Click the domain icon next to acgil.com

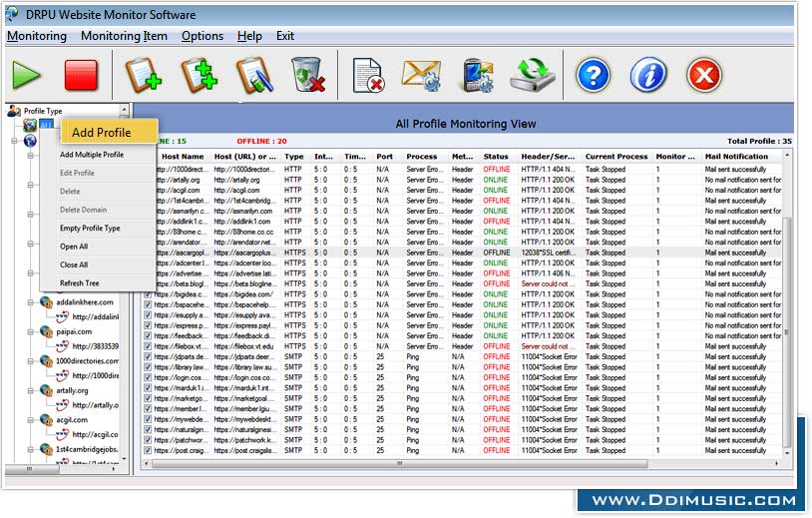[x=46, y=420]
